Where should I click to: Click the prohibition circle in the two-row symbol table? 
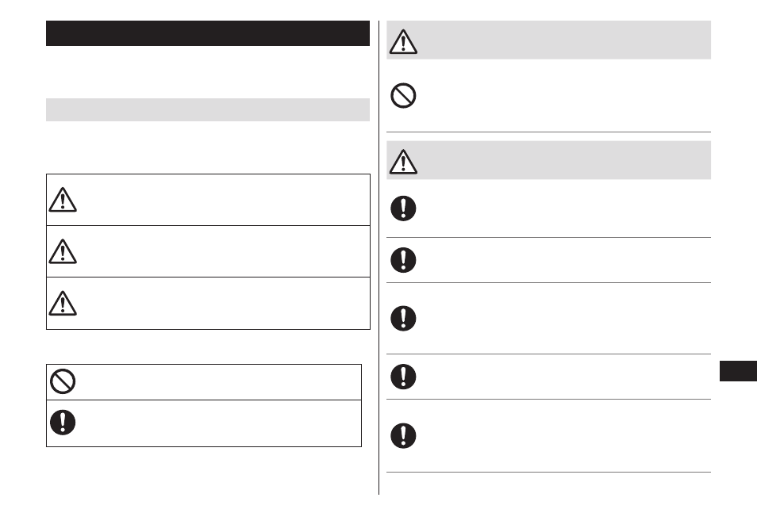[63, 381]
